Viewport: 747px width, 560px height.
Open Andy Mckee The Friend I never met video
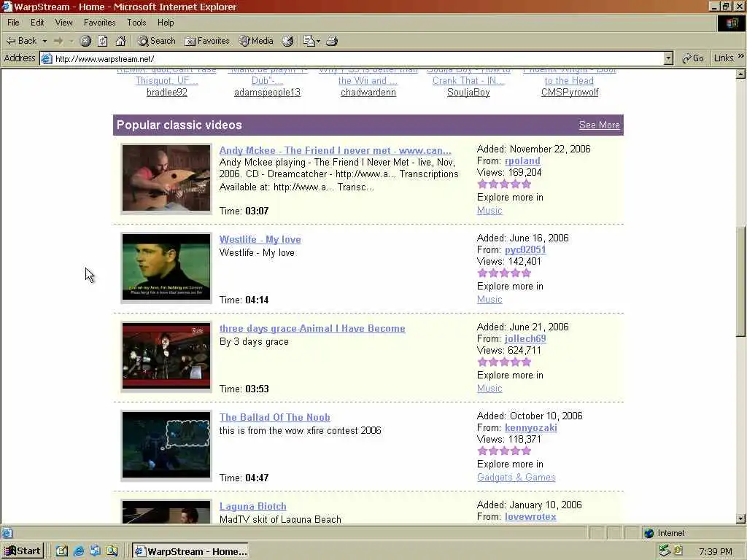click(x=335, y=150)
